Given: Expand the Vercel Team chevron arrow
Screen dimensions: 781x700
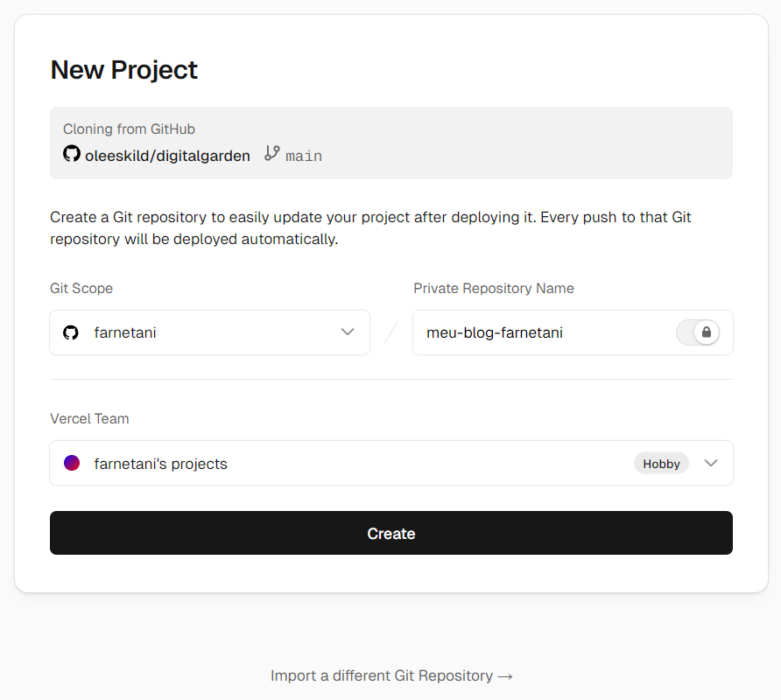Looking at the screenshot, I should click(711, 463).
